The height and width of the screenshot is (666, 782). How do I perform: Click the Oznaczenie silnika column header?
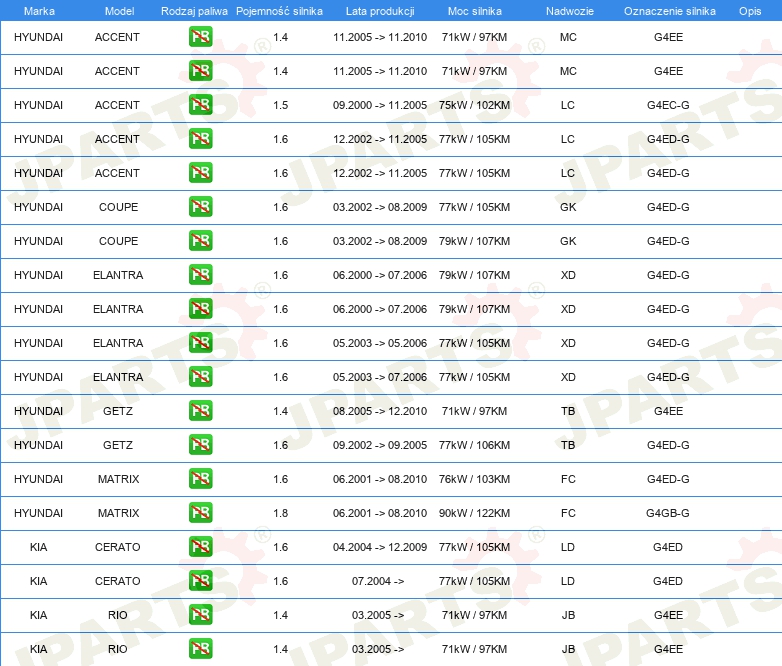[670, 11]
